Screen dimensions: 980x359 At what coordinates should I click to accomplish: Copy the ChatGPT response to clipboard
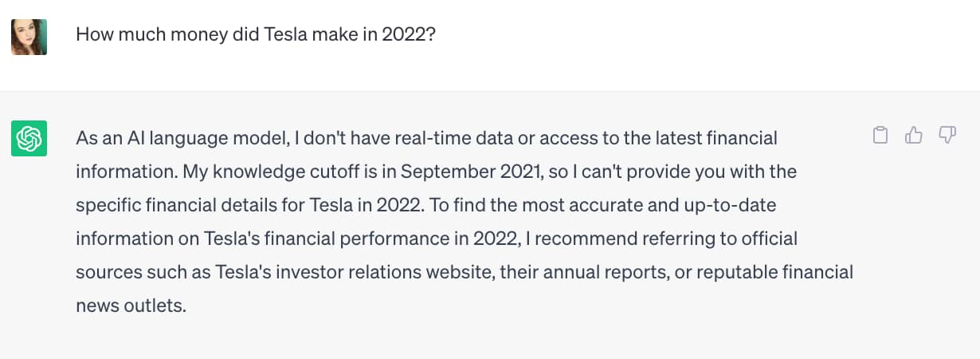point(880,135)
